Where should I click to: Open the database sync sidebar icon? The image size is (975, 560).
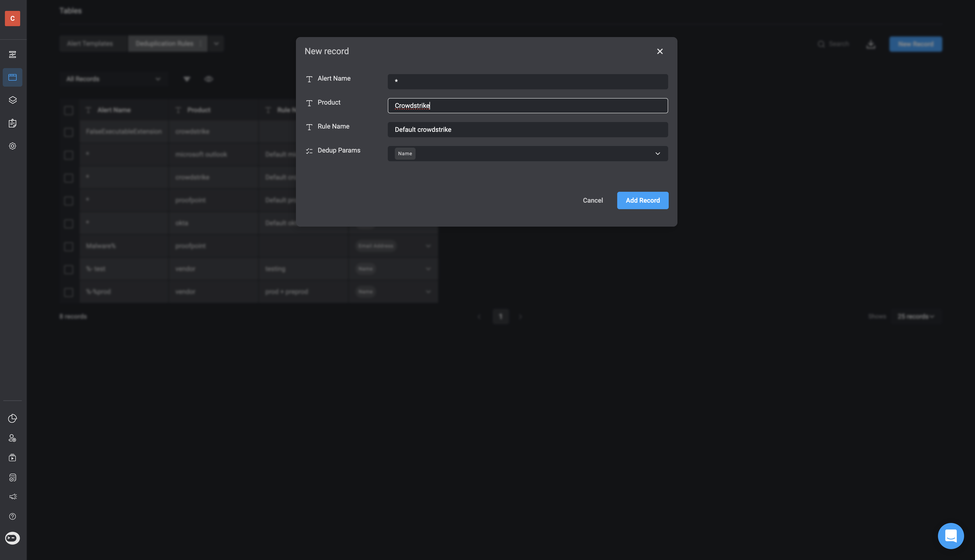(12, 477)
